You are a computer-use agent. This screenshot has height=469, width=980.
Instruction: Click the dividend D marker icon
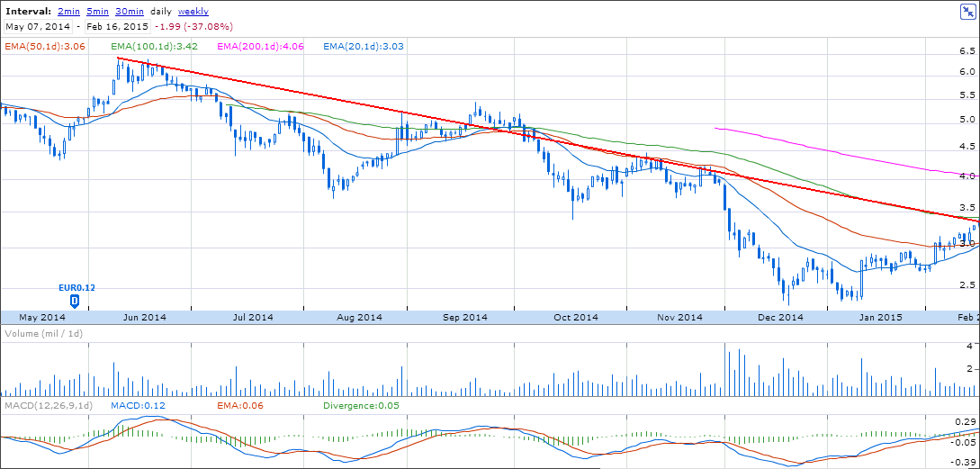pos(75,300)
